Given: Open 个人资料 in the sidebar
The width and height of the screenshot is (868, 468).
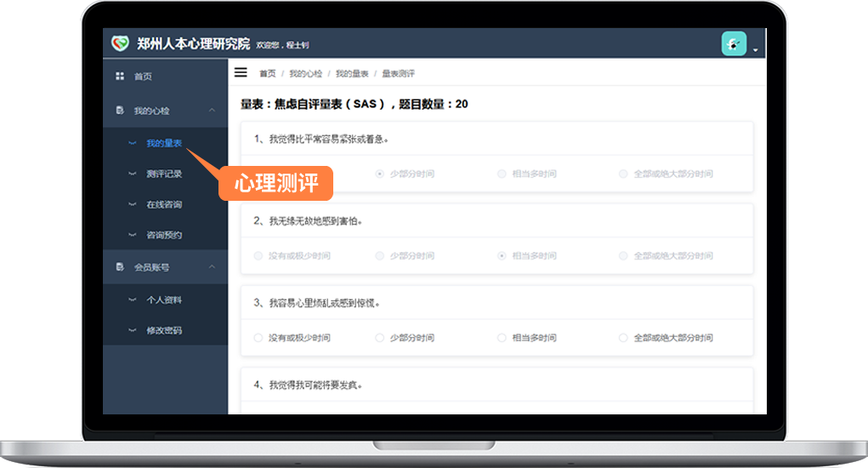Looking at the screenshot, I should (x=164, y=300).
